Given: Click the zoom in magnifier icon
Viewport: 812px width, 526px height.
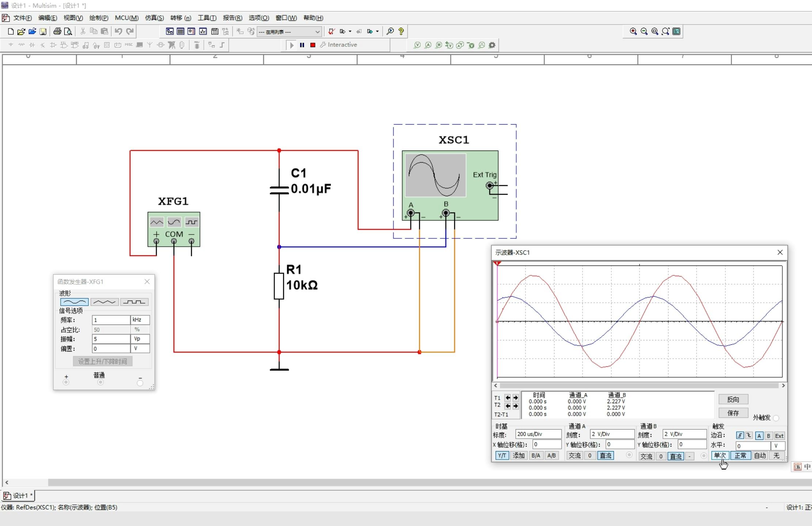Looking at the screenshot, I should (633, 31).
